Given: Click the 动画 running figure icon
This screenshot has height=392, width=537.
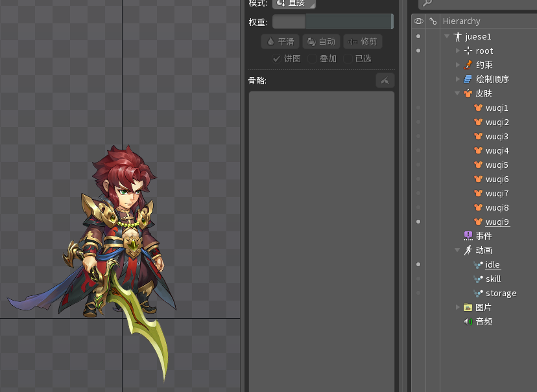Looking at the screenshot, I should coord(468,250).
